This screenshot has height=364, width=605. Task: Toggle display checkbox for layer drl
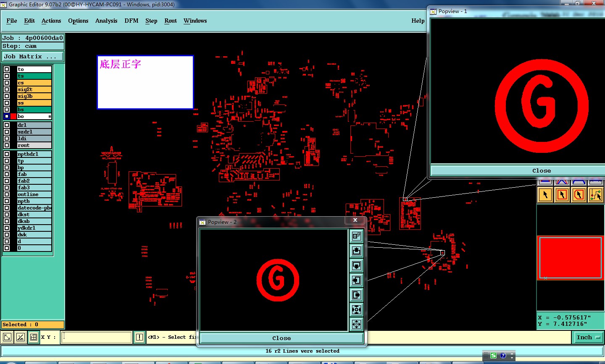[7, 125]
